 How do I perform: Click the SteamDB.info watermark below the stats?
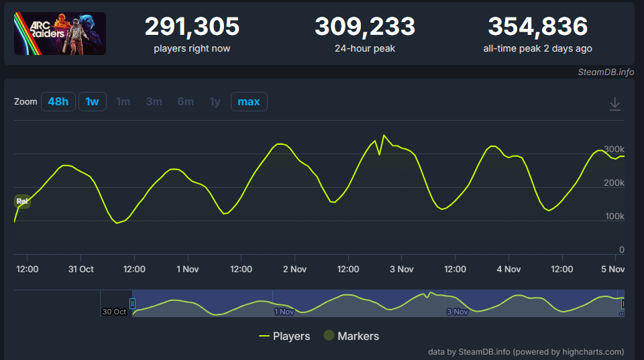click(605, 72)
